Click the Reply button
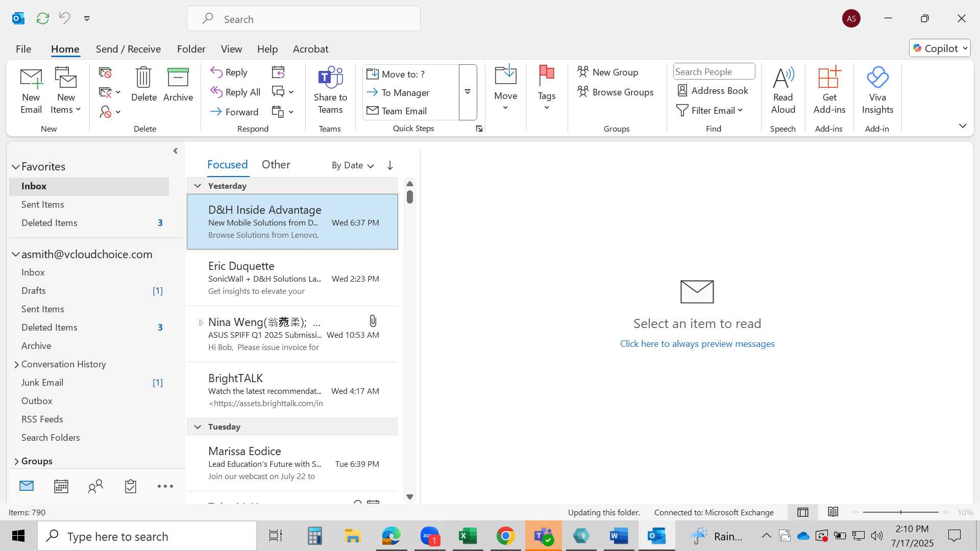Viewport: 980px width, 551px height. [x=229, y=72]
